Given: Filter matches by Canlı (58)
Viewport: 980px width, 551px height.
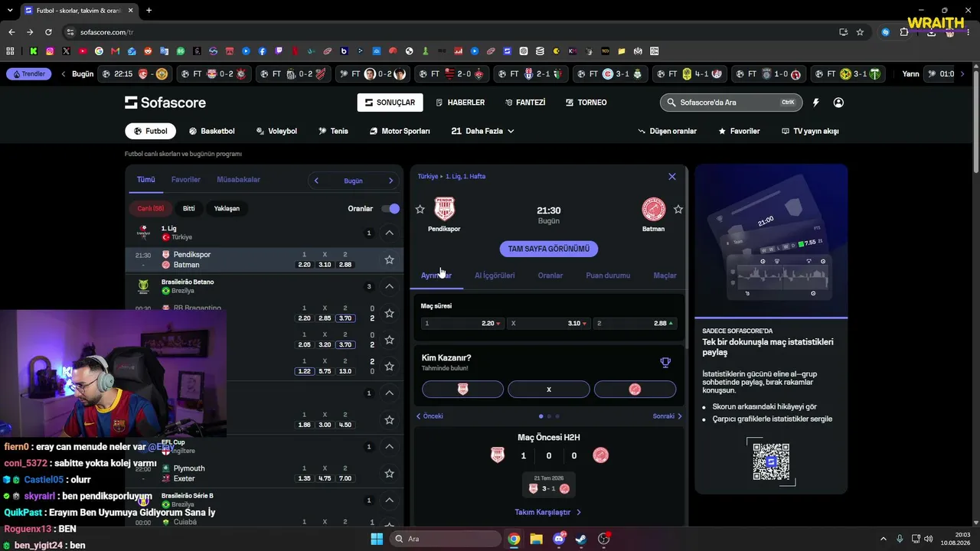Looking at the screenshot, I should coord(151,208).
